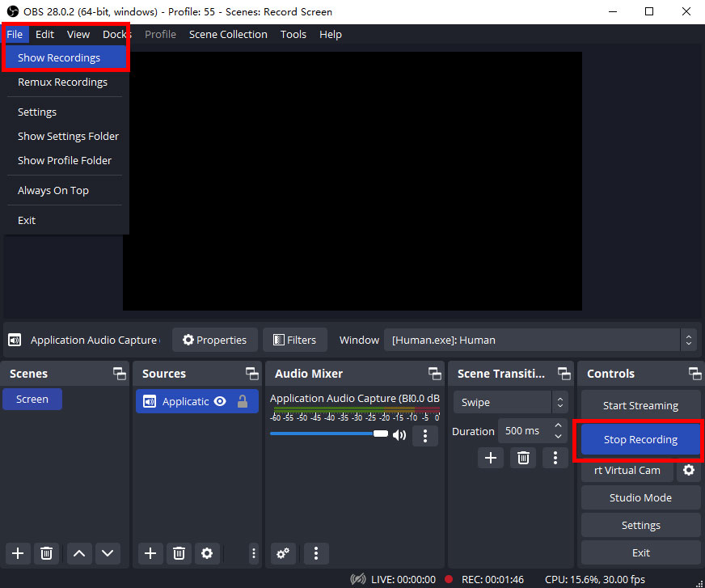Viewport: 705px width, 588px height.
Task: Open source Filters button
Action: pyautogui.click(x=295, y=341)
